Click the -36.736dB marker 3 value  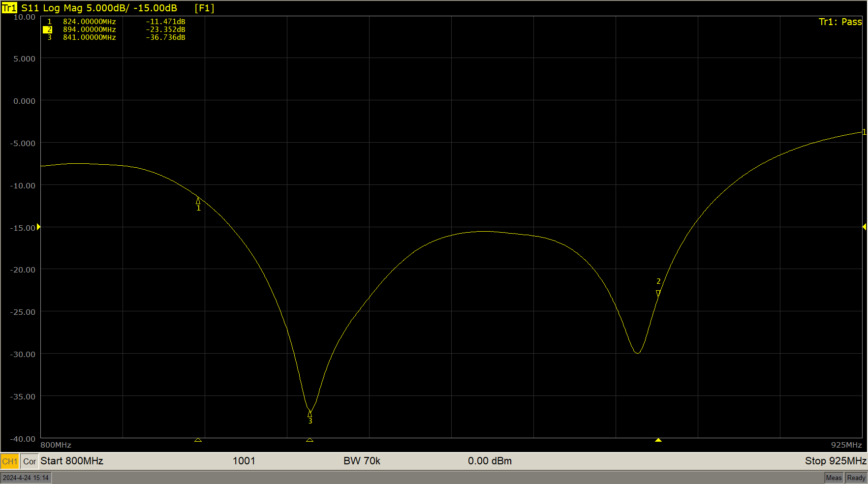pyautogui.click(x=166, y=37)
